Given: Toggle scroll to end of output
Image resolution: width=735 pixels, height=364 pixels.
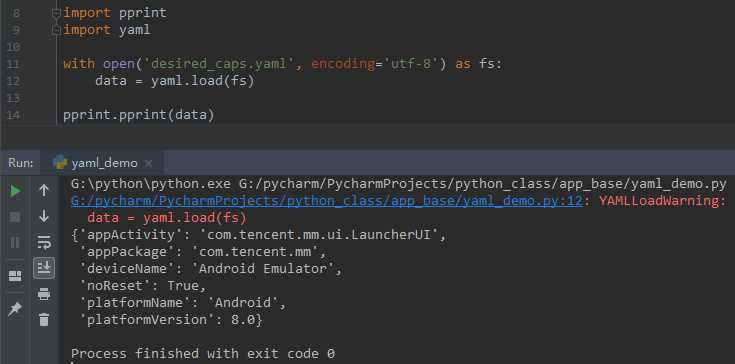Looking at the screenshot, I should (44, 268).
